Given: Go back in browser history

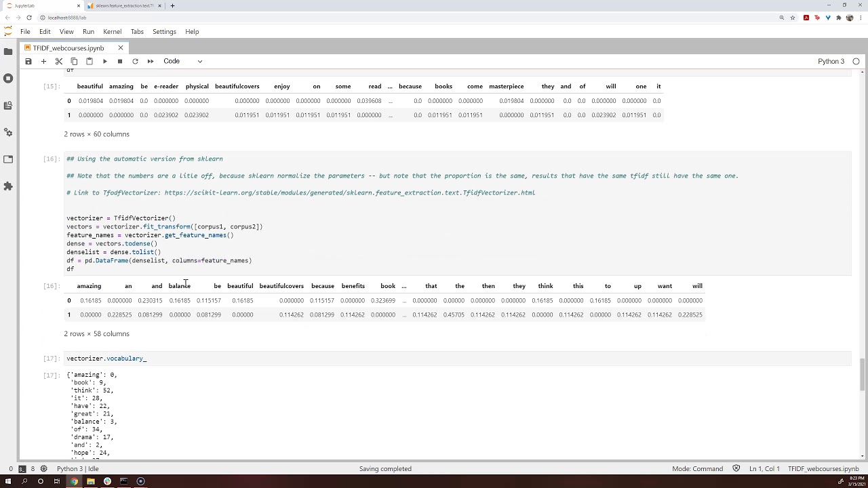Looking at the screenshot, I should coord(7,18).
